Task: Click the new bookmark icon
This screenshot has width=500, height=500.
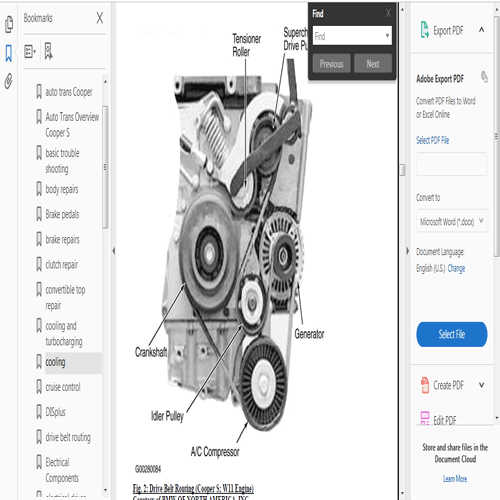Action: 49,51
